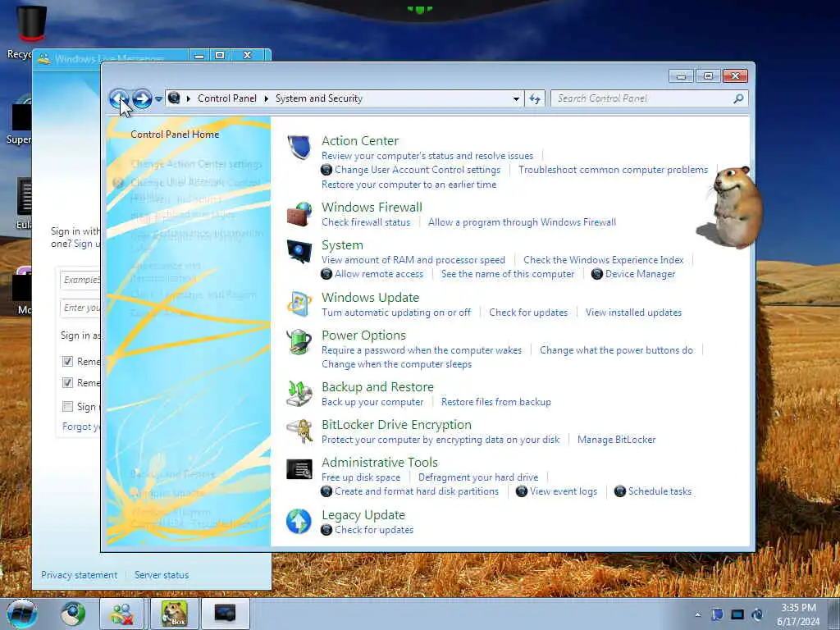Image resolution: width=840 pixels, height=630 pixels.
Task: Click the search magnifier icon
Action: 738,98
